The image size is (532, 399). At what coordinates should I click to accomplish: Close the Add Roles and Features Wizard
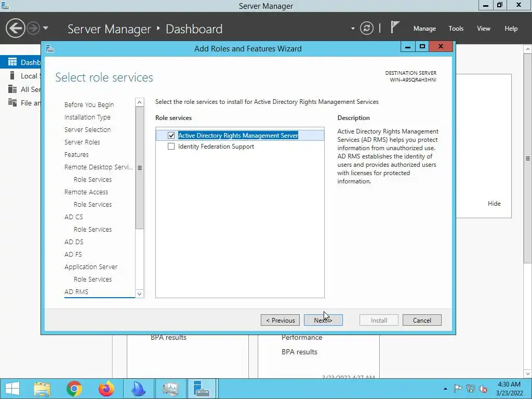click(x=441, y=46)
